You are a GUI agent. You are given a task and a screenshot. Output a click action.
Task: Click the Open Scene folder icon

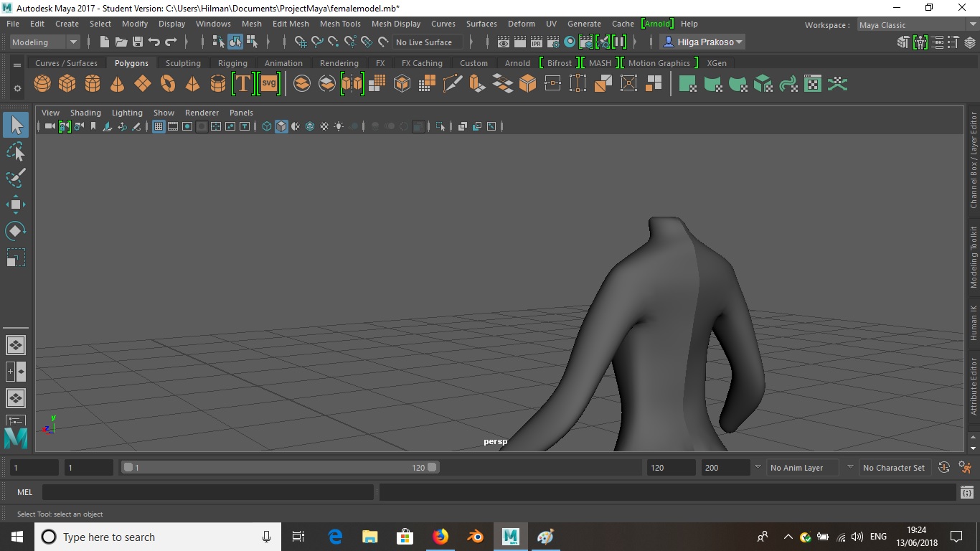click(121, 42)
